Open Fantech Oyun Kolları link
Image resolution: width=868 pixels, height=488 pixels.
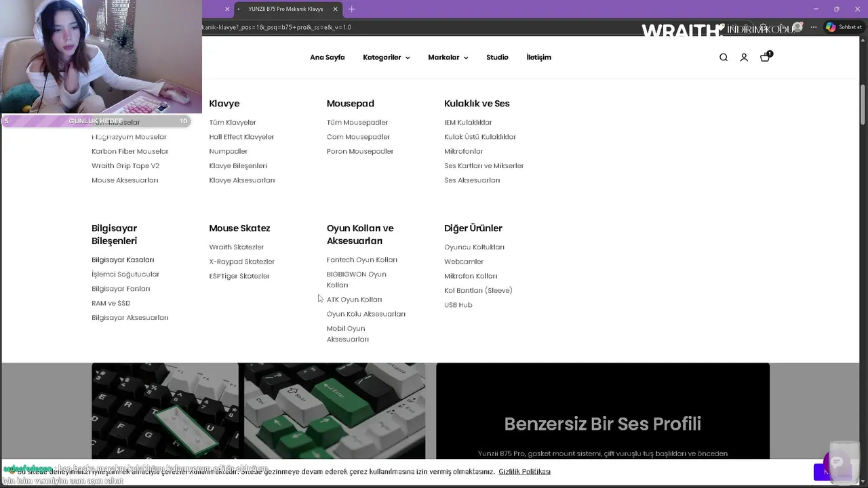click(362, 260)
